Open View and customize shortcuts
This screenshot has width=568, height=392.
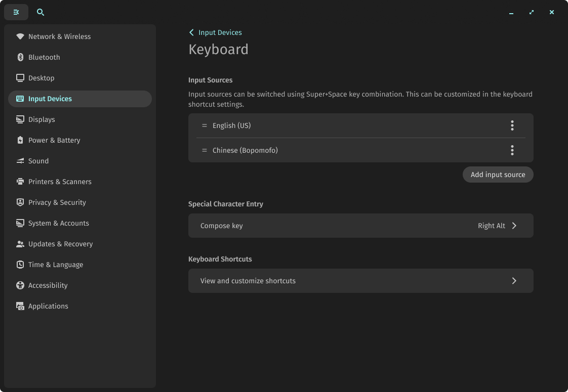click(360, 281)
